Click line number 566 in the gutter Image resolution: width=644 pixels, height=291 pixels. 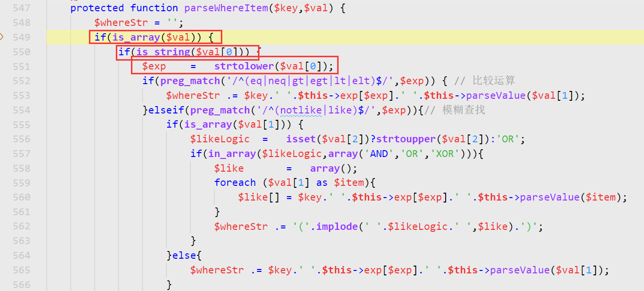click(x=21, y=285)
